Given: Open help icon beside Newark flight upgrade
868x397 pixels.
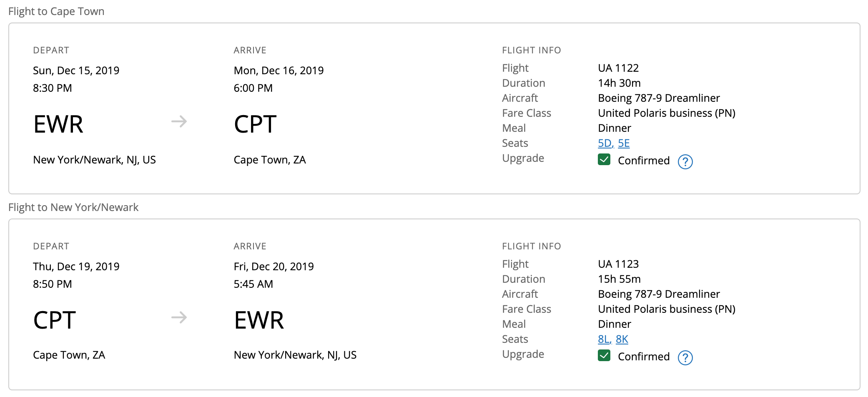Looking at the screenshot, I should click(x=685, y=357).
